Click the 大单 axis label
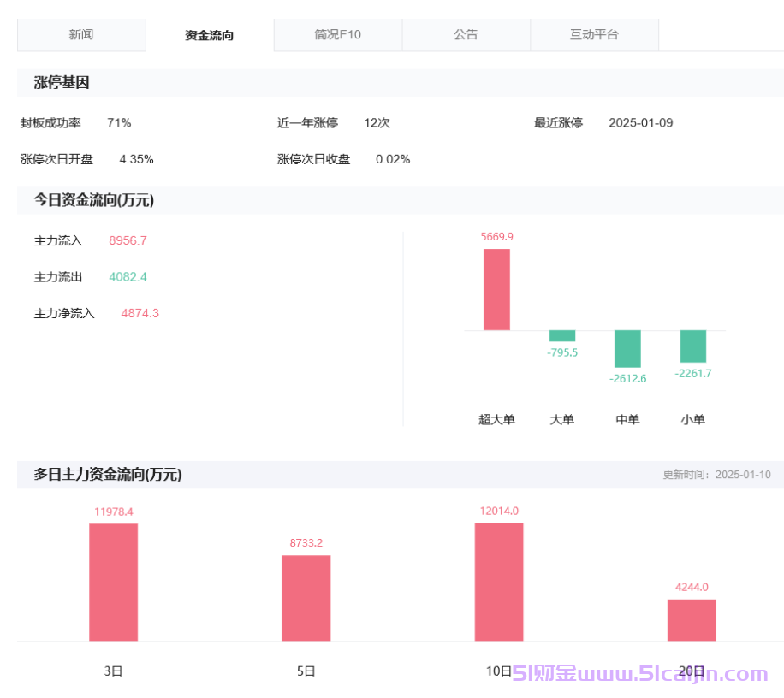The image size is (784, 698). coord(562,419)
